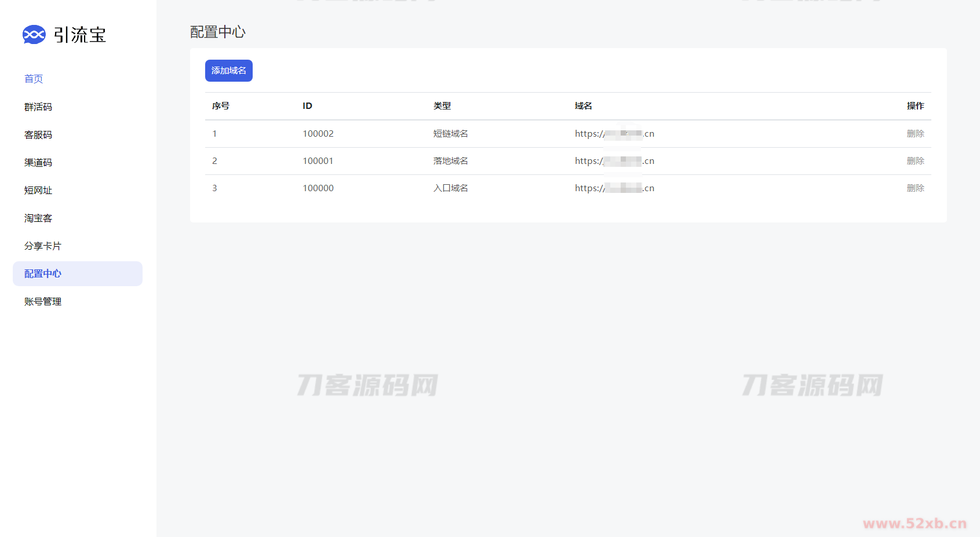Open 账号管理 account management
Screen dimensions: 980x537
coord(43,302)
